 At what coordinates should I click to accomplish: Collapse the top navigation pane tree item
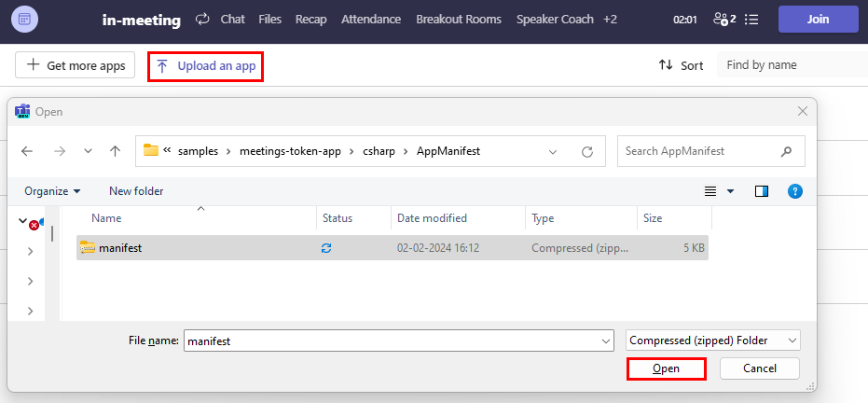coord(22,220)
